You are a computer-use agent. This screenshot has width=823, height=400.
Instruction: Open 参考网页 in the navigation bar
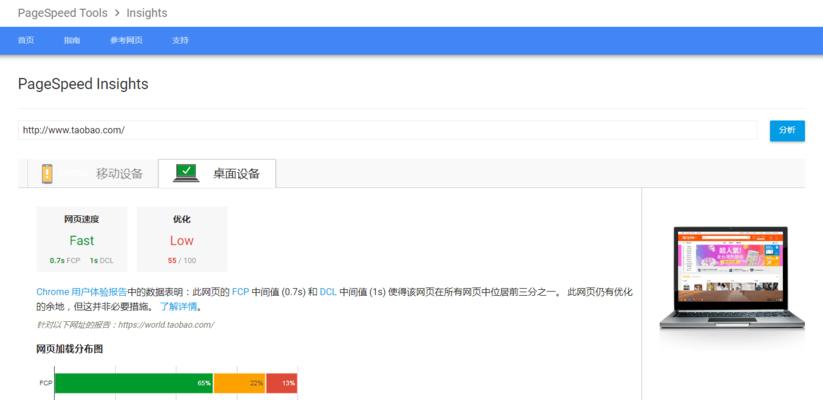tap(126, 40)
